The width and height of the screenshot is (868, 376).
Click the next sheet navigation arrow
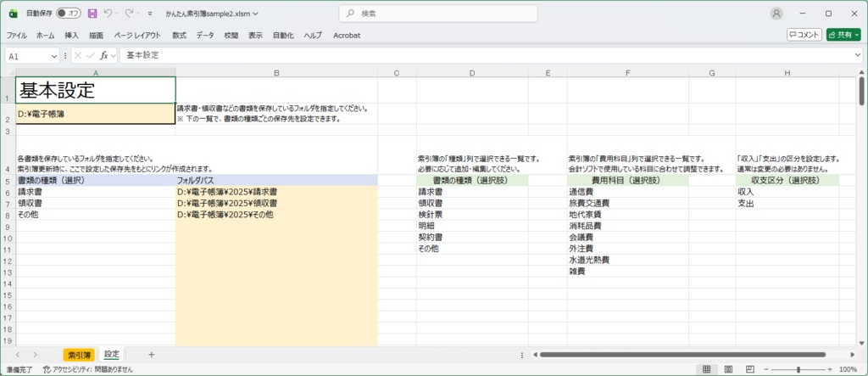(x=35, y=355)
